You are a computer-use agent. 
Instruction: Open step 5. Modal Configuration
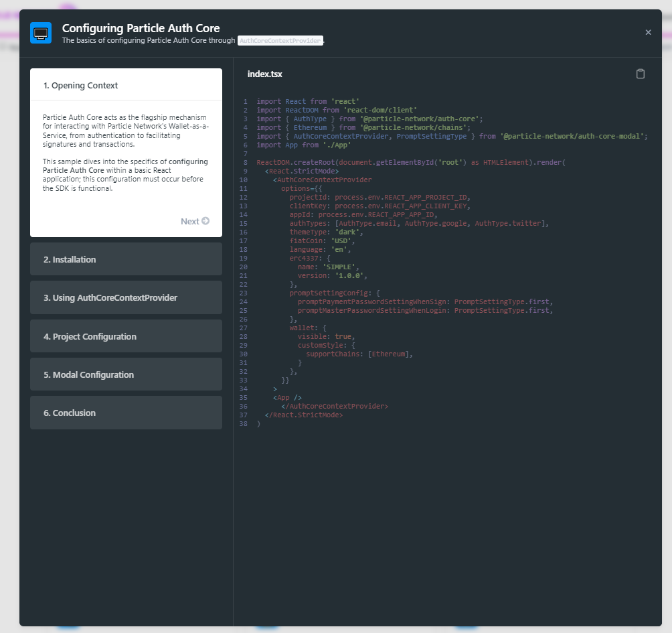tap(126, 374)
